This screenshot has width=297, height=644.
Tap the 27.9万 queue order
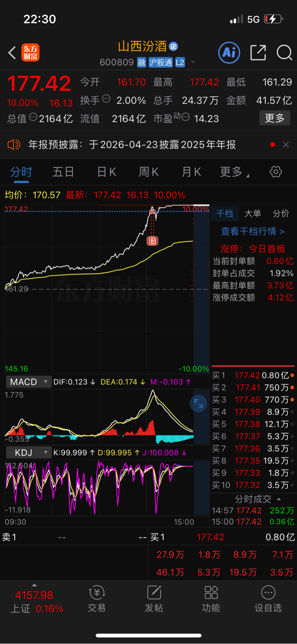[170, 555]
